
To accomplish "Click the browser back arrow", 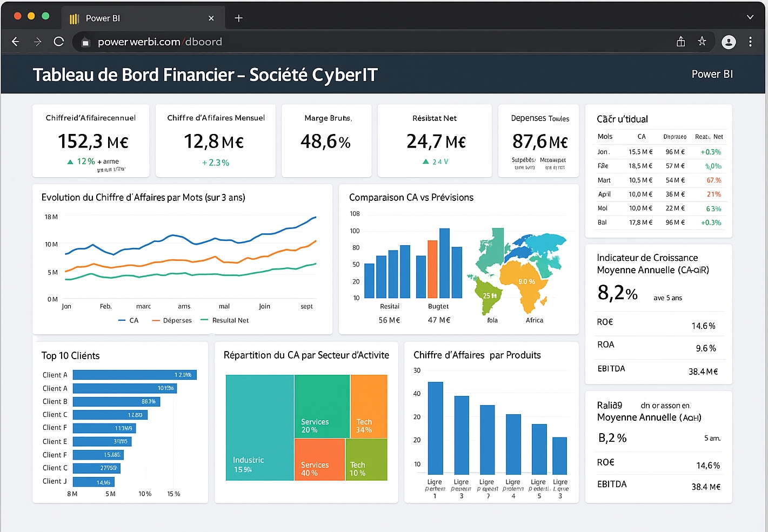I will [x=15, y=42].
